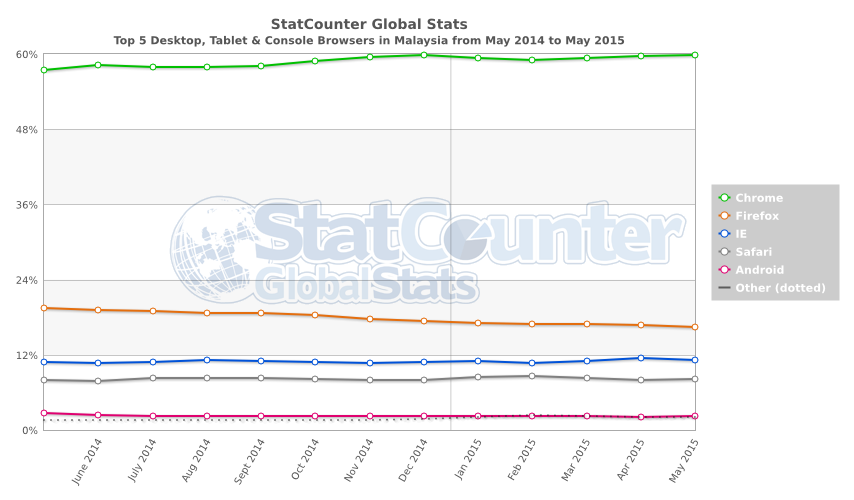
Task: Click Firefox's data point for May 2015
Action: coord(694,327)
